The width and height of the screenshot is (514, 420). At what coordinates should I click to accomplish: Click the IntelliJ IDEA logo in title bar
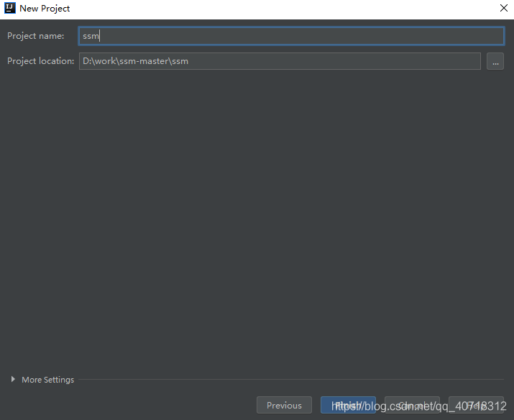click(10, 8)
